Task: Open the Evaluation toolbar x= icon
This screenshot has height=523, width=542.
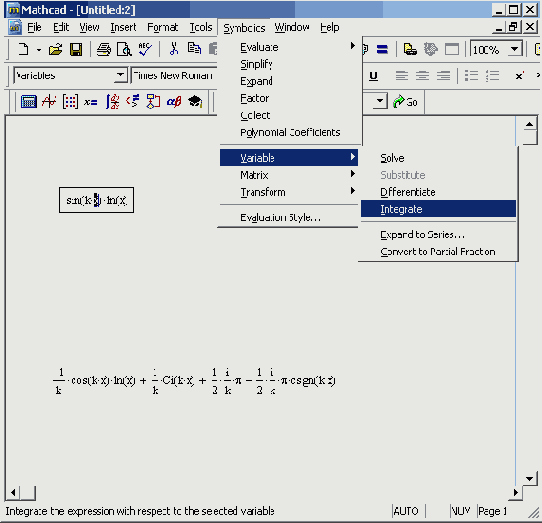Action: click(91, 102)
